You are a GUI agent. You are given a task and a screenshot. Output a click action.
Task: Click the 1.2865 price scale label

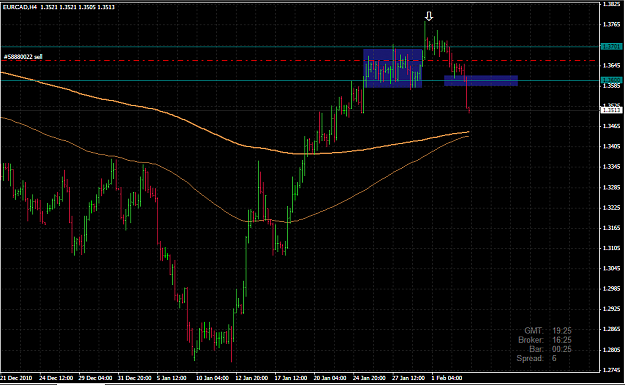(611, 329)
